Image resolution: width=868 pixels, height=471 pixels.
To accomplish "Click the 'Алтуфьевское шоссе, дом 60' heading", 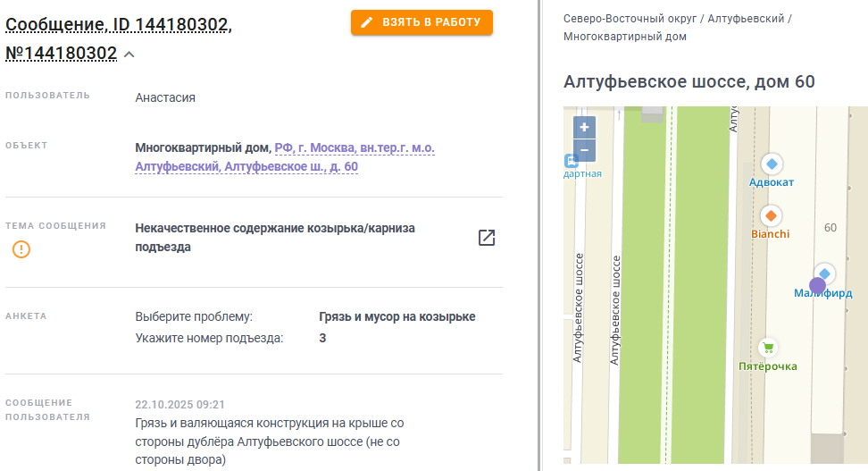I will 689,81.
